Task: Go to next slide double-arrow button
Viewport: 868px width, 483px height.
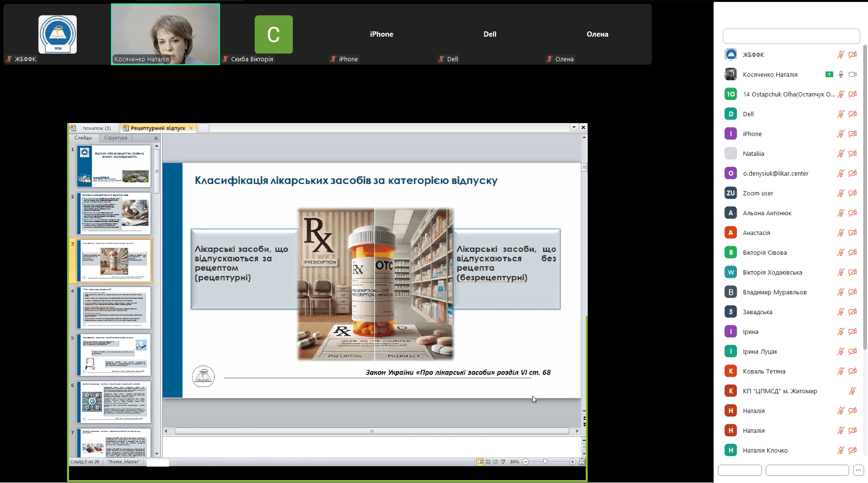Action: [x=584, y=425]
